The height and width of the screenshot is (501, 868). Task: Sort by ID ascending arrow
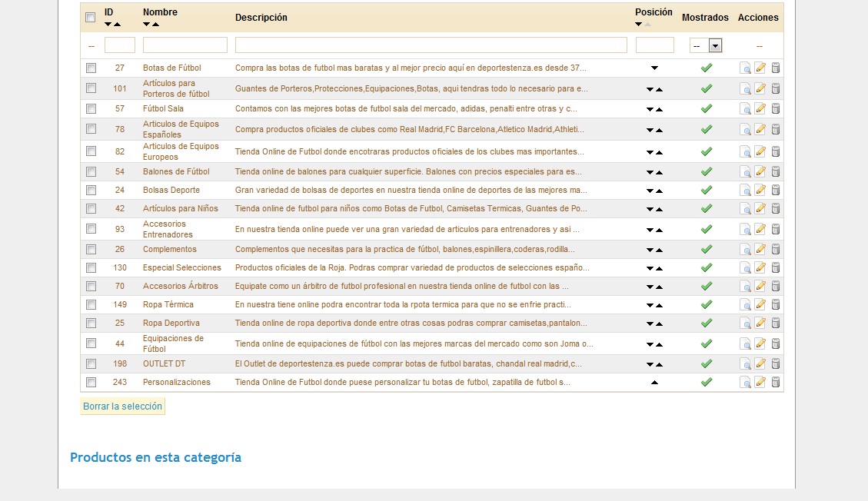coord(118,25)
